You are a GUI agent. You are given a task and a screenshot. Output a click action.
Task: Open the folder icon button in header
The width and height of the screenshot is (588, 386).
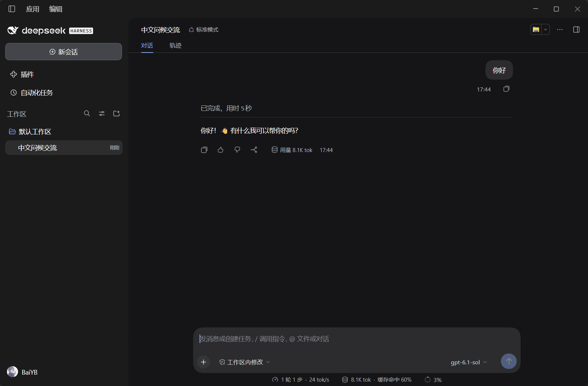point(536,29)
